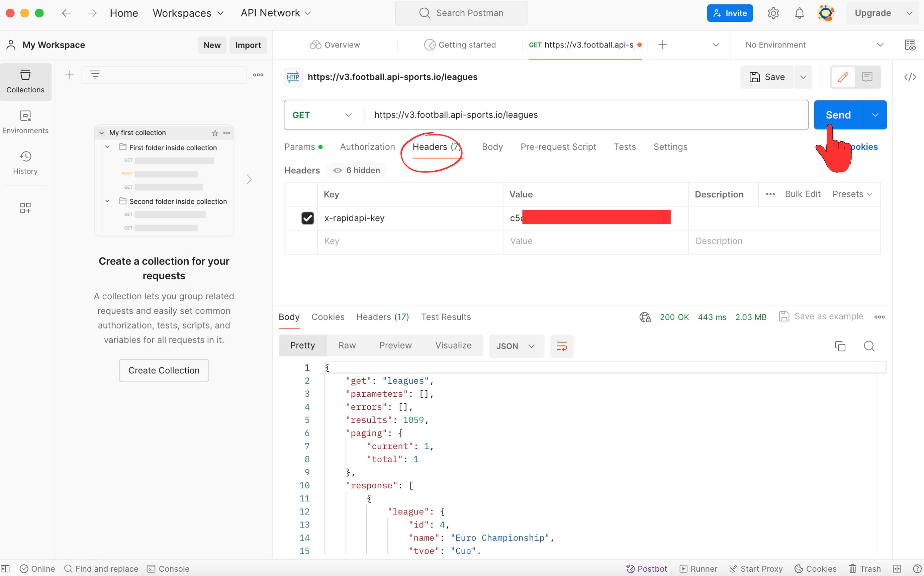Open the user avatar menu
Image resolution: width=924 pixels, height=576 pixels.
(826, 13)
